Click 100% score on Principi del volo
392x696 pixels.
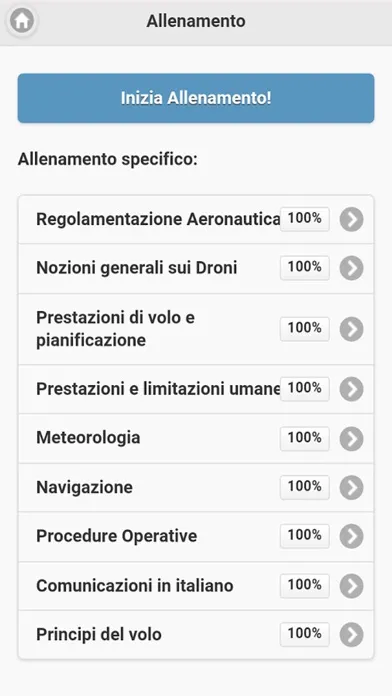[x=305, y=634]
